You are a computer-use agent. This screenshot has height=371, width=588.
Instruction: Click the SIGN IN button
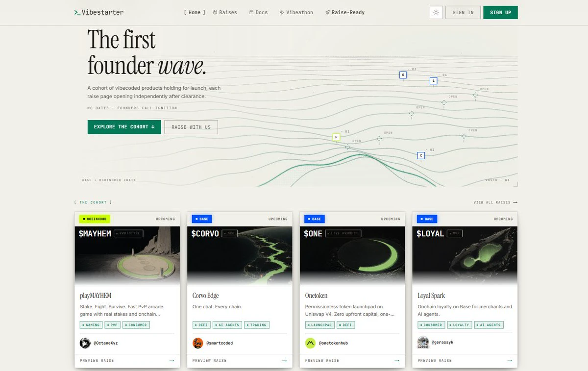pyautogui.click(x=463, y=12)
